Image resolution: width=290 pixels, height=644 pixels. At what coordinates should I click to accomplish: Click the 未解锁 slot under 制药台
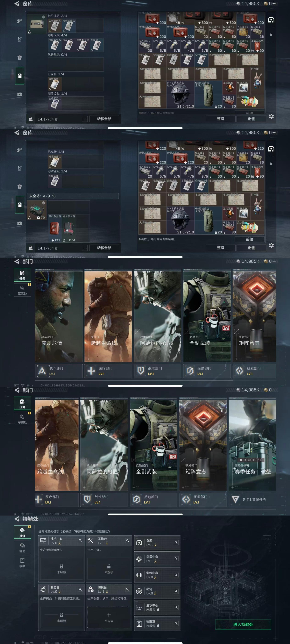point(62,617)
